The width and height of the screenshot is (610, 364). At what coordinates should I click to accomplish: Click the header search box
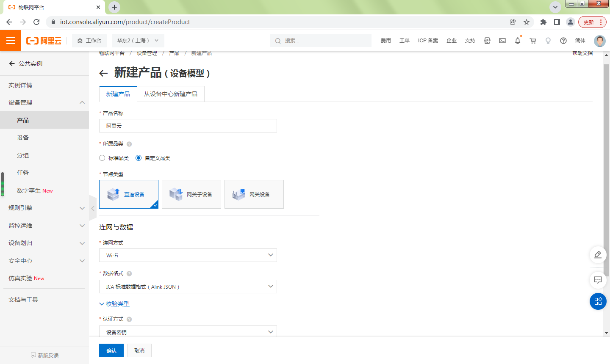tap(321, 41)
